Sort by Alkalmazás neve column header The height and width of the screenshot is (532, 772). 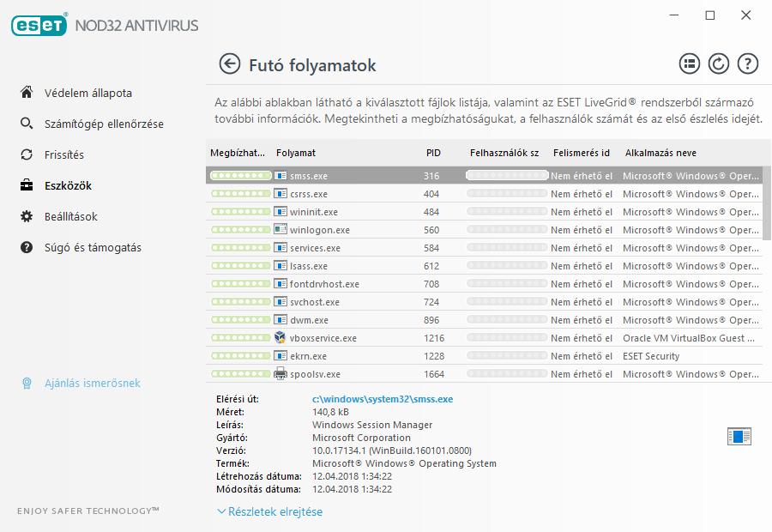coord(660,153)
